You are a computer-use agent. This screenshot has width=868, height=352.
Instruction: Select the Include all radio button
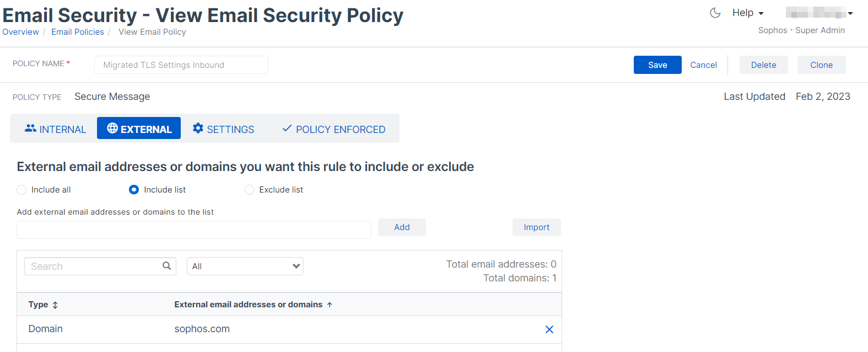[x=21, y=190]
